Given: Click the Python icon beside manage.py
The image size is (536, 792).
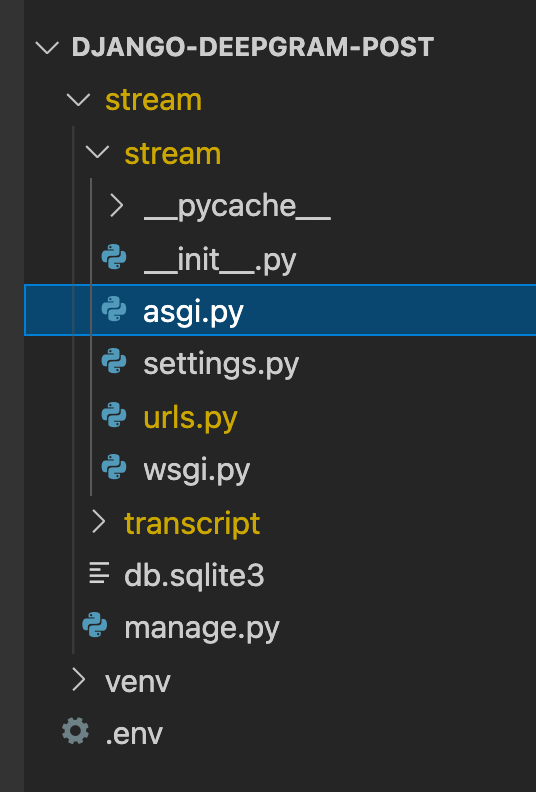Looking at the screenshot, I should (95, 625).
